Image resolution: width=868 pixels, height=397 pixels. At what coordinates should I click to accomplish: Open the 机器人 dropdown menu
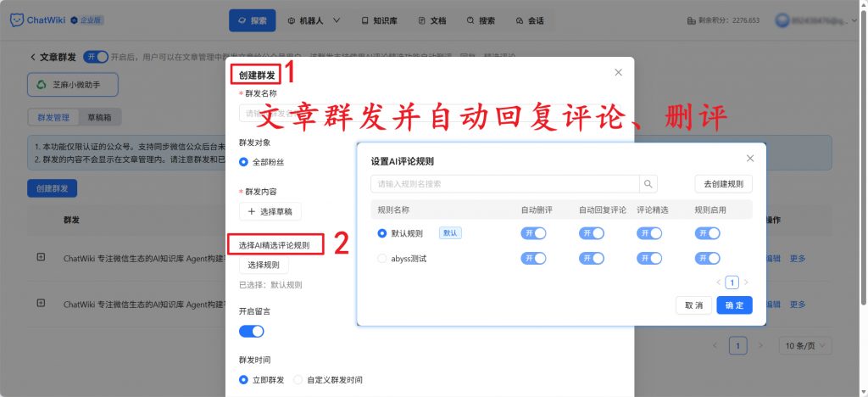click(x=314, y=20)
